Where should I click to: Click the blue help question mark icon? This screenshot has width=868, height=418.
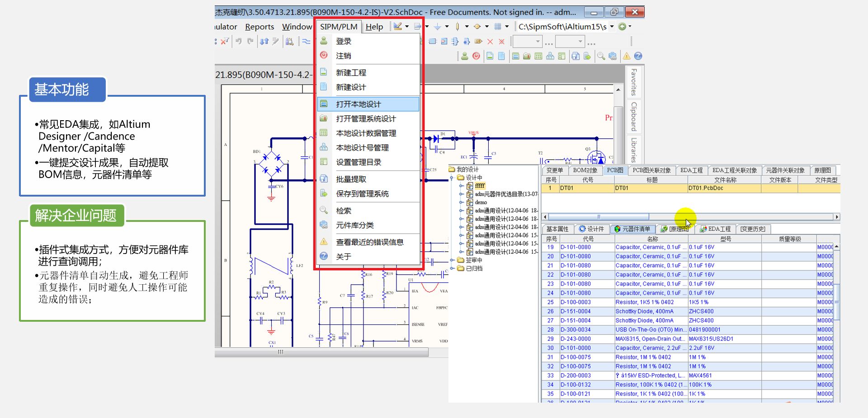coord(638,56)
